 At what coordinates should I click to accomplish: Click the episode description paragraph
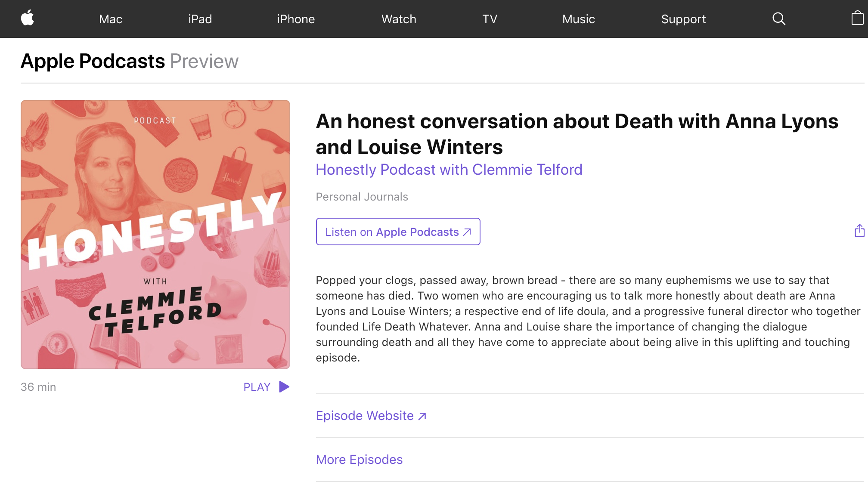(588, 319)
